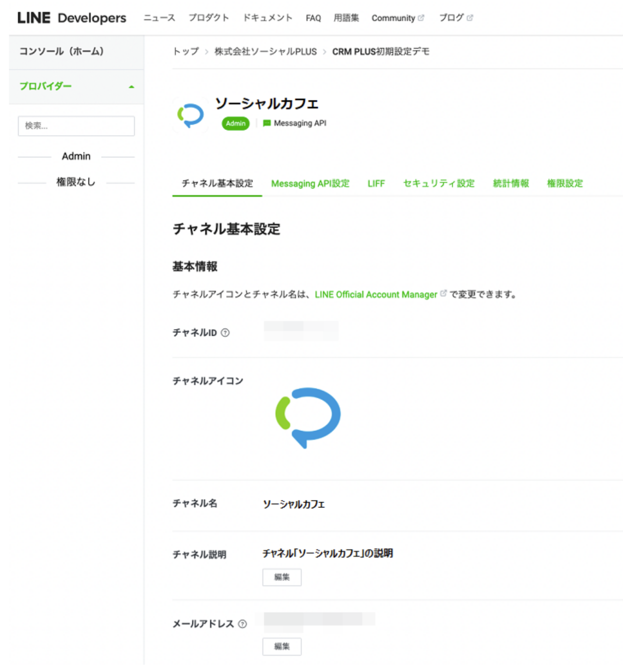
Task: Switch to the Messaging API設定 tab
Action: tap(310, 183)
